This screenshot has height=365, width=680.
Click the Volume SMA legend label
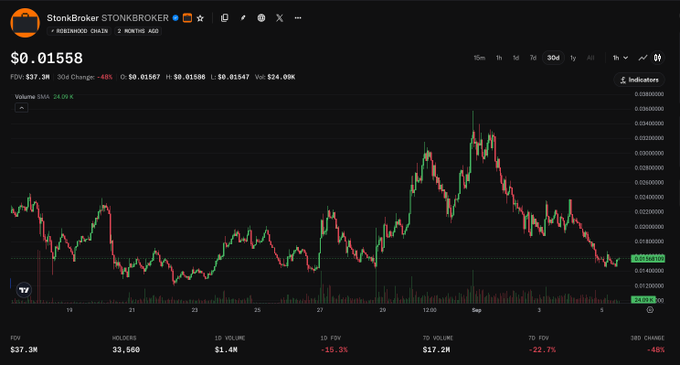point(32,97)
